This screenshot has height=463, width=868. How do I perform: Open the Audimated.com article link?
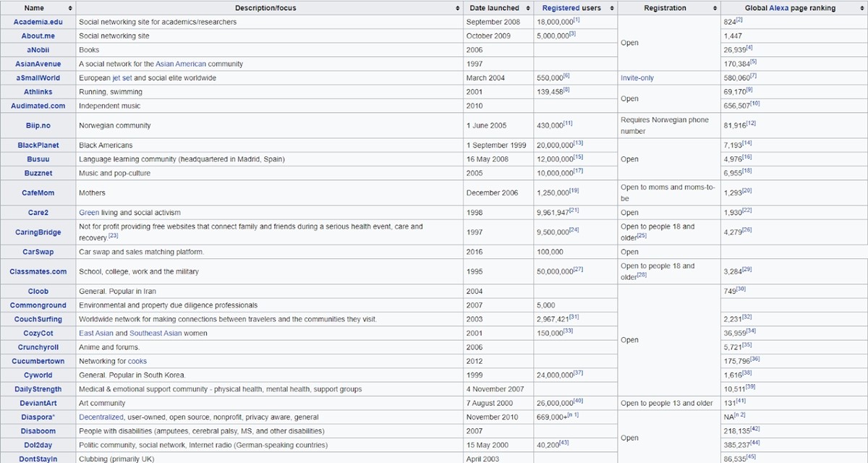(38, 106)
